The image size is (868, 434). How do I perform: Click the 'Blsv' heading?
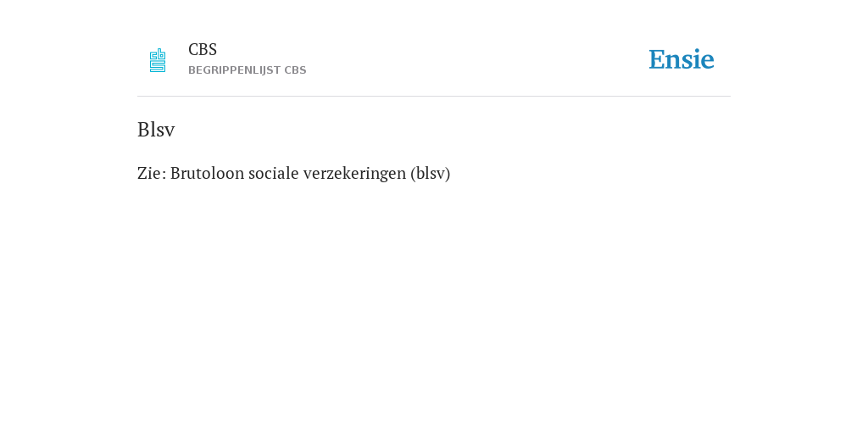pyautogui.click(x=156, y=130)
